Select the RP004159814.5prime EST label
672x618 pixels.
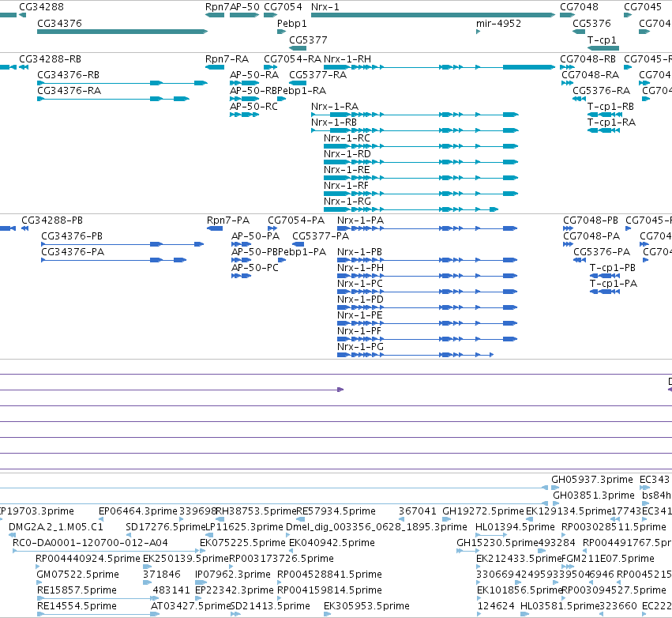pos(329,590)
